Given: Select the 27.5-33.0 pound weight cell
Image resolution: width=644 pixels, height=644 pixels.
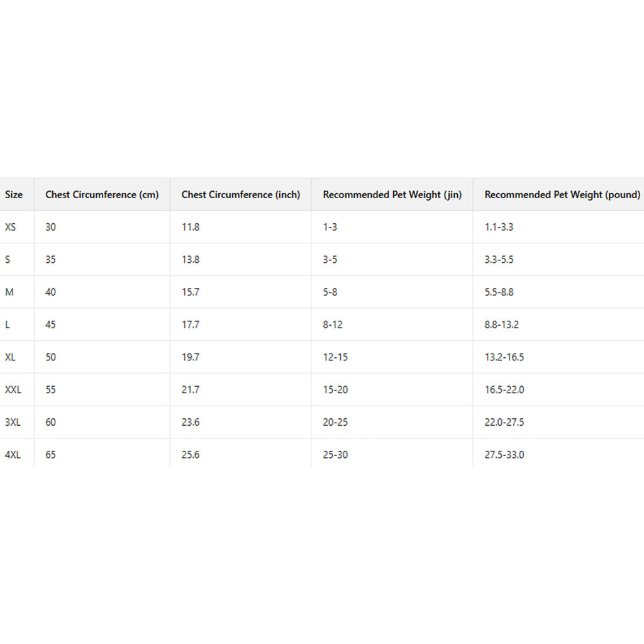Looking at the screenshot, I should pos(504,455).
